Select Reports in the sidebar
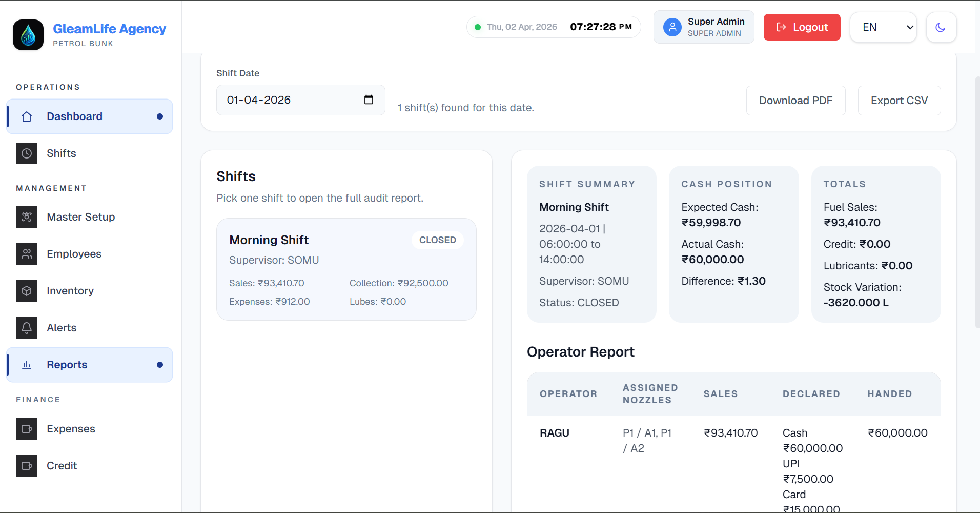This screenshot has width=980, height=513. click(x=90, y=365)
